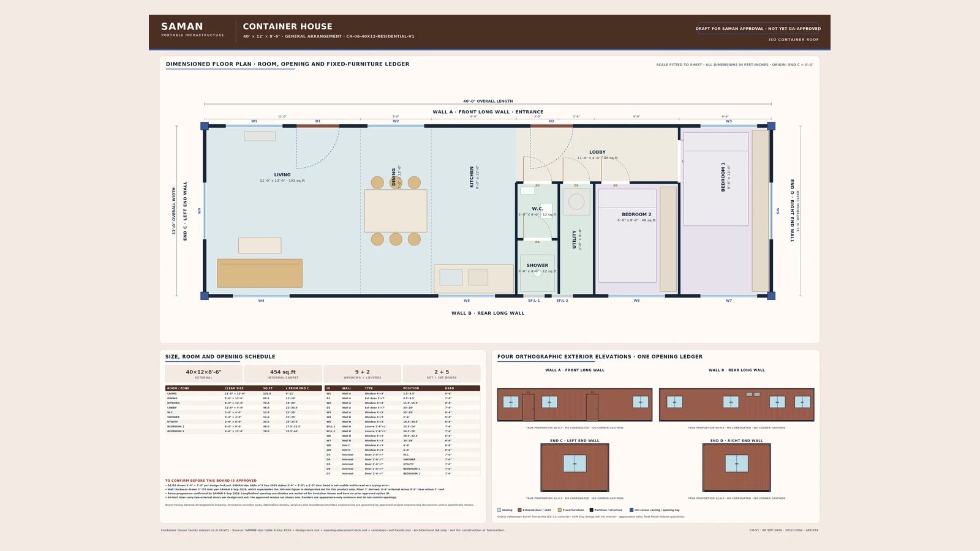980x551 pixels.
Task: Select the BEDROOM 2 label on floor plan
Action: coord(636,214)
